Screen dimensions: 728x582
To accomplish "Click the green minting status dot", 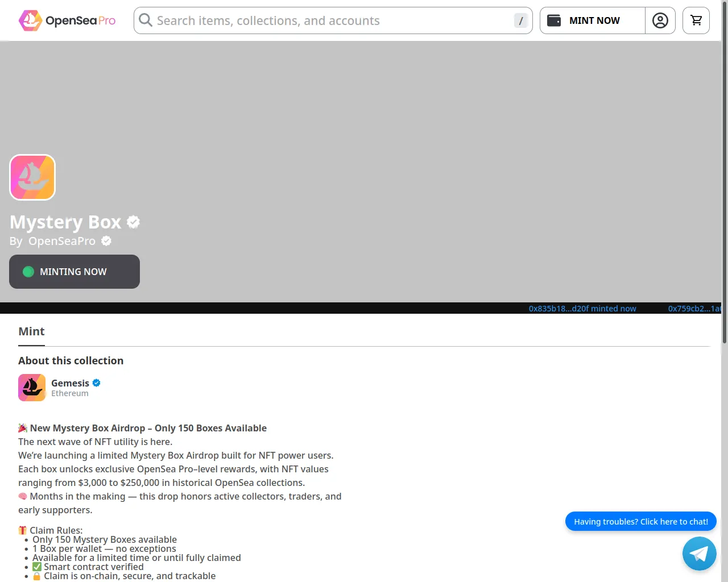I will point(28,272).
